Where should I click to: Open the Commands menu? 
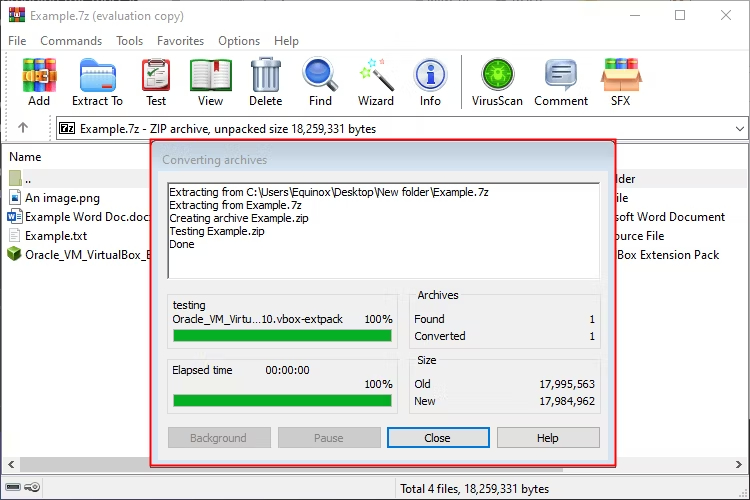[71, 41]
